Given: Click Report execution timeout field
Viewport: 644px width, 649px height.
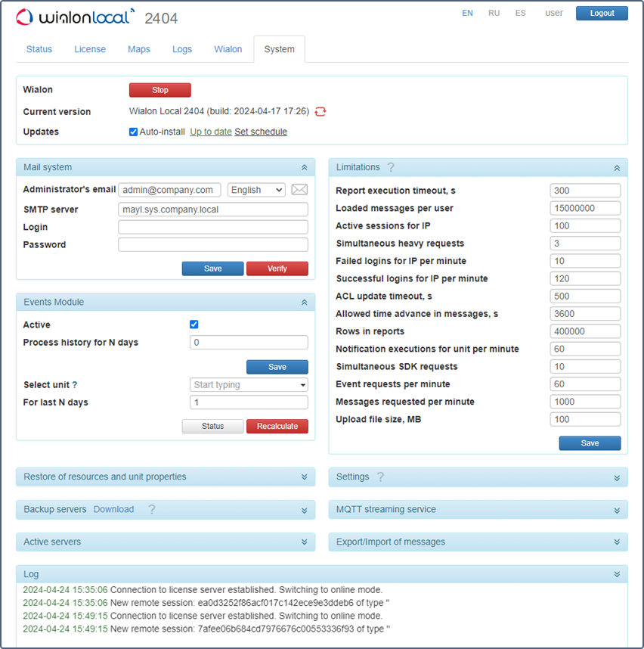Looking at the screenshot, I should click(585, 191).
